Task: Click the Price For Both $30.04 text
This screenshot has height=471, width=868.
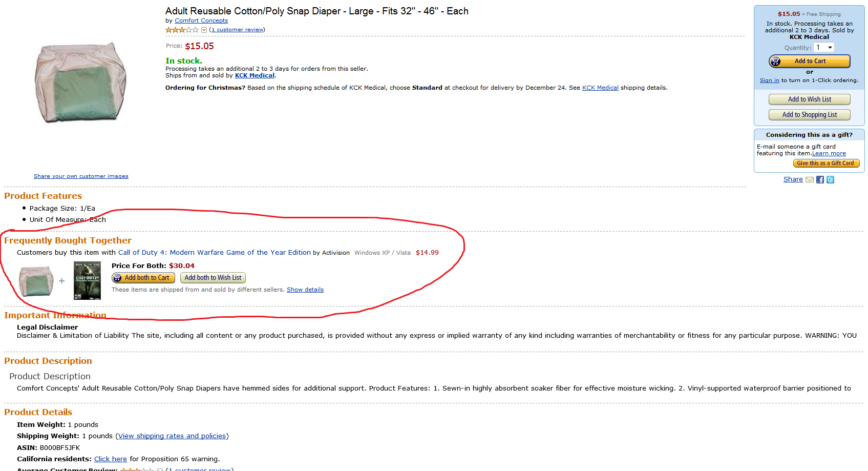Action: [153, 266]
